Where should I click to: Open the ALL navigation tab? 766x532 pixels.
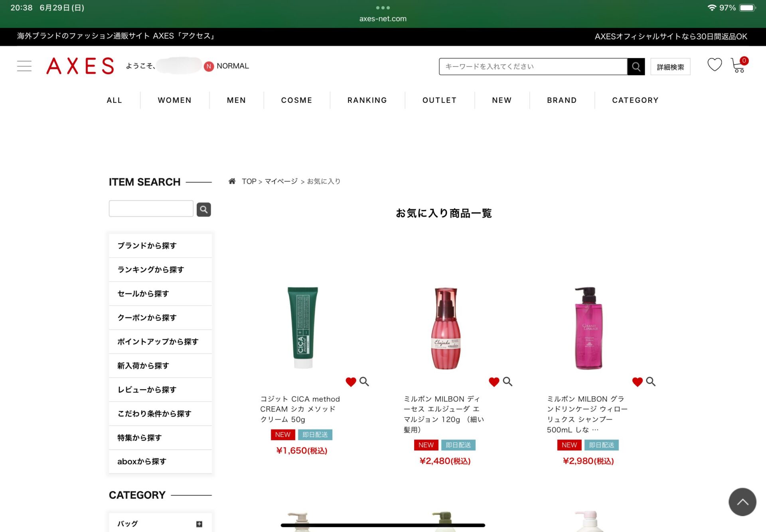coord(115,100)
